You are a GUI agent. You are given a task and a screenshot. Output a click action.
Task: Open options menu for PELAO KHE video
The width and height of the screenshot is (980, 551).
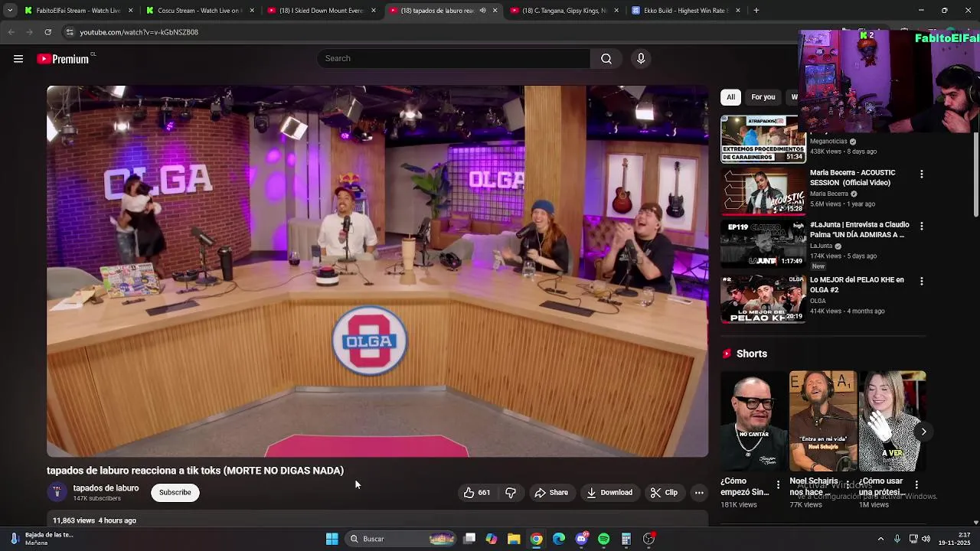point(921,282)
